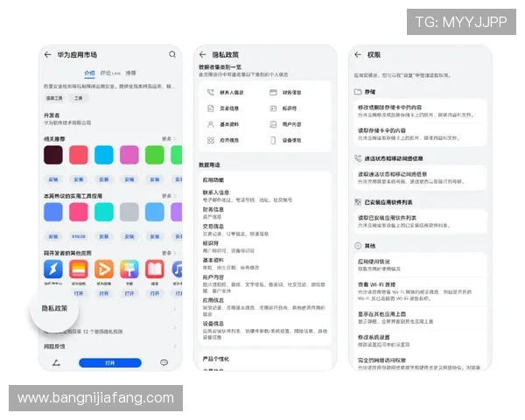
Task: Open magenta app in 相关推荐
Action: click(129, 155)
